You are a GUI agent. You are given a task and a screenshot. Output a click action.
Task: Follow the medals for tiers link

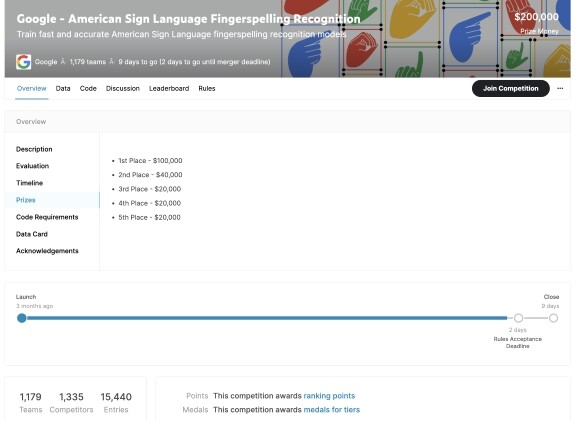click(x=331, y=410)
